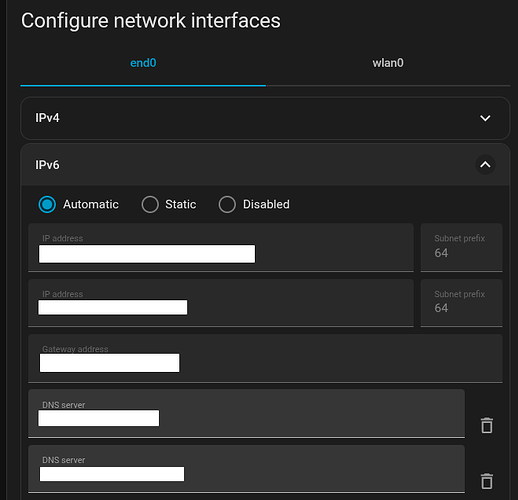Screen dimensions: 518x500
Task: Expand the IPv4 section chevron
Action: pyautogui.click(x=485, y=118)
